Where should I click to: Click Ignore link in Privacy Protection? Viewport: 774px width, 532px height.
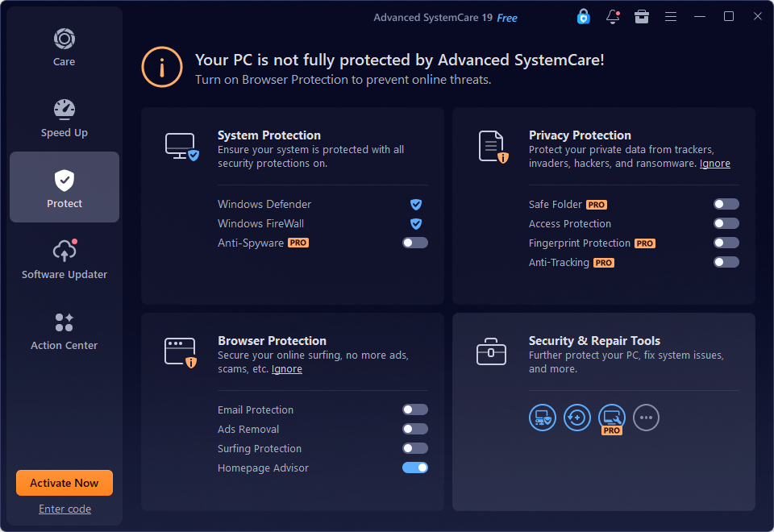(x=715, y=164)
